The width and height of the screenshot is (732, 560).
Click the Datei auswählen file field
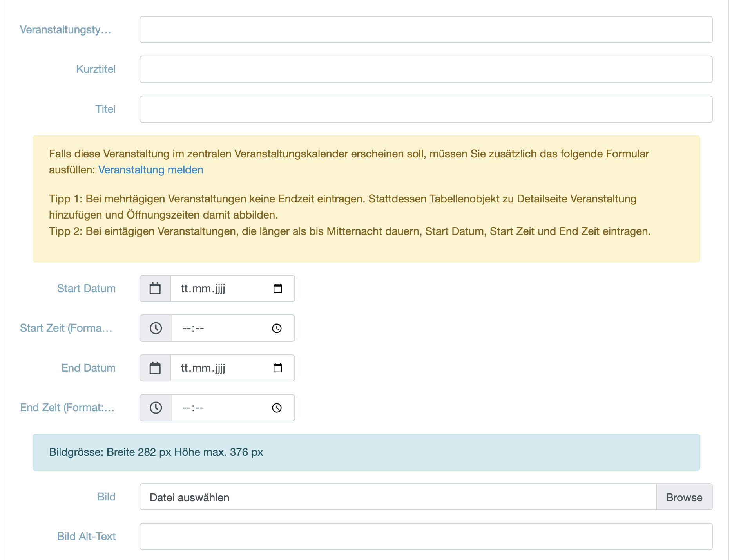(x=398, y=497)
